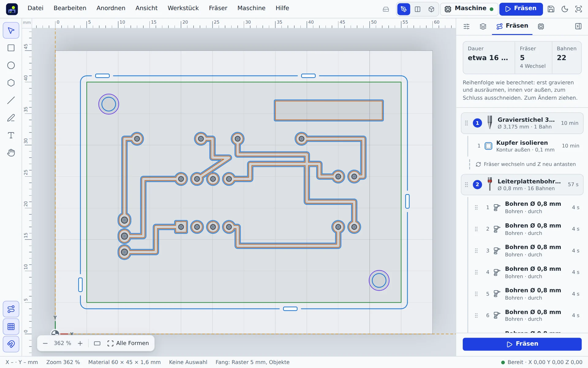Click Alle Formen fit button
This screenshot has width=588, height=368.
tap(128, 343)
